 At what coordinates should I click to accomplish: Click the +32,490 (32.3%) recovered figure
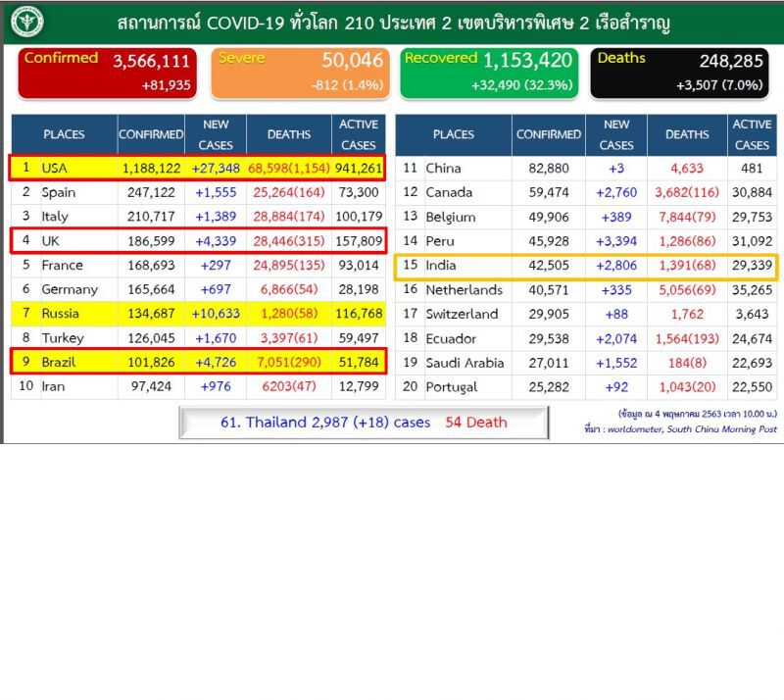[521, 85]
